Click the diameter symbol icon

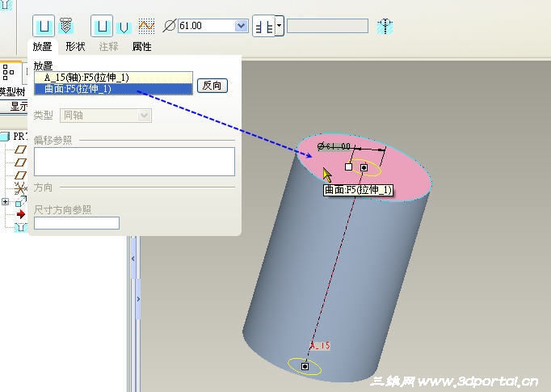170,26
